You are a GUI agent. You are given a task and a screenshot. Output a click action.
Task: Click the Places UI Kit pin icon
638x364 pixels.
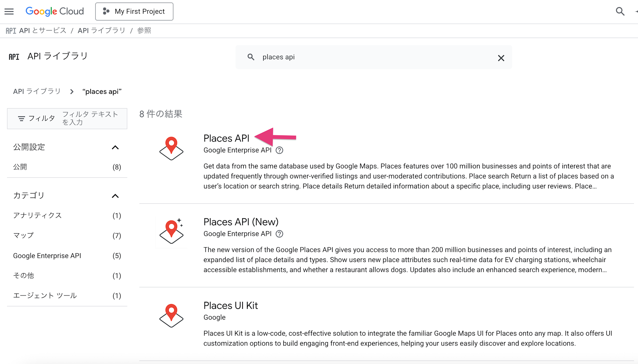tap(171, 316)
